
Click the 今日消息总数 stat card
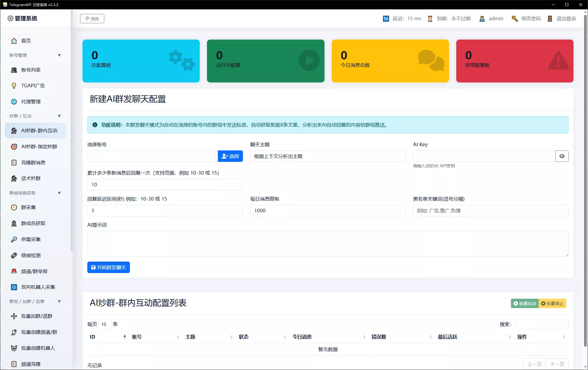(x=390, y=61)
